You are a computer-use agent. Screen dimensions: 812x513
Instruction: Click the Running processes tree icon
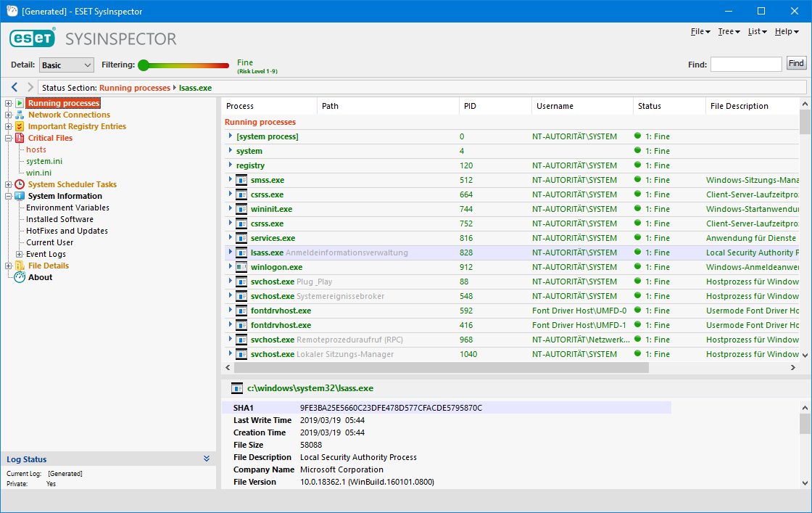pos(20,103)
